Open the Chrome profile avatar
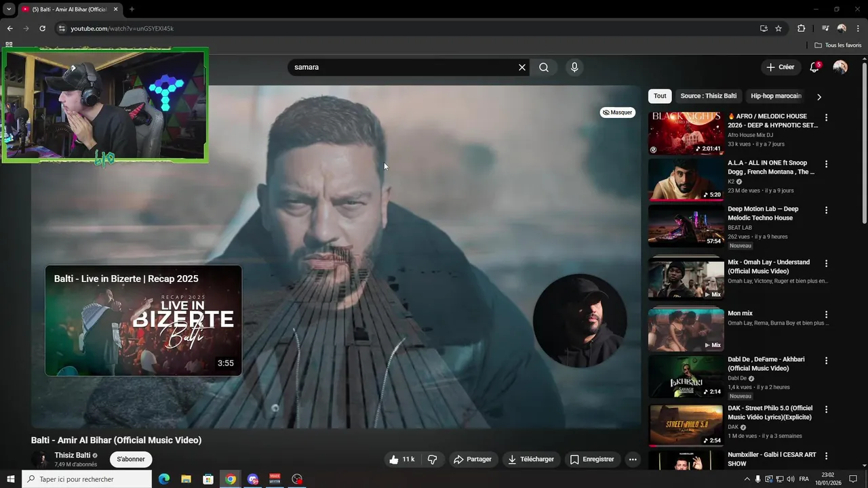This screenshot has width=868, height=488. pos(842,28)
